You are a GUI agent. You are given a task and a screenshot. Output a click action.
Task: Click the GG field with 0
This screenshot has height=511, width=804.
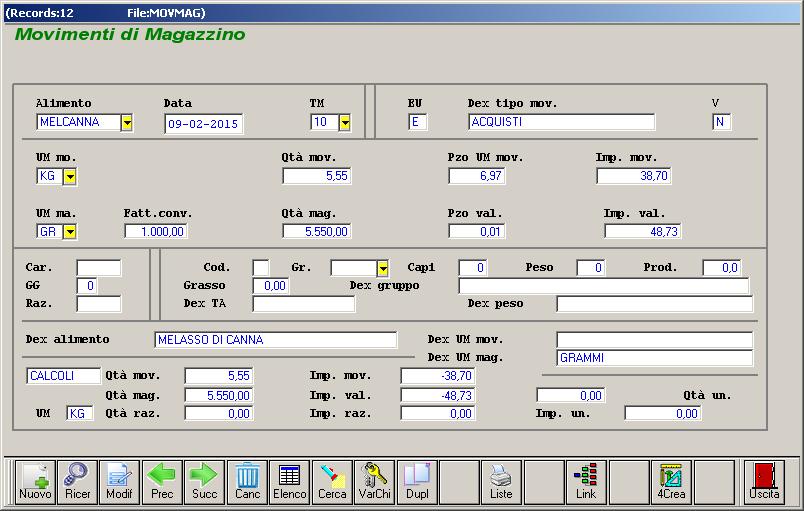[x=87, y=285]
